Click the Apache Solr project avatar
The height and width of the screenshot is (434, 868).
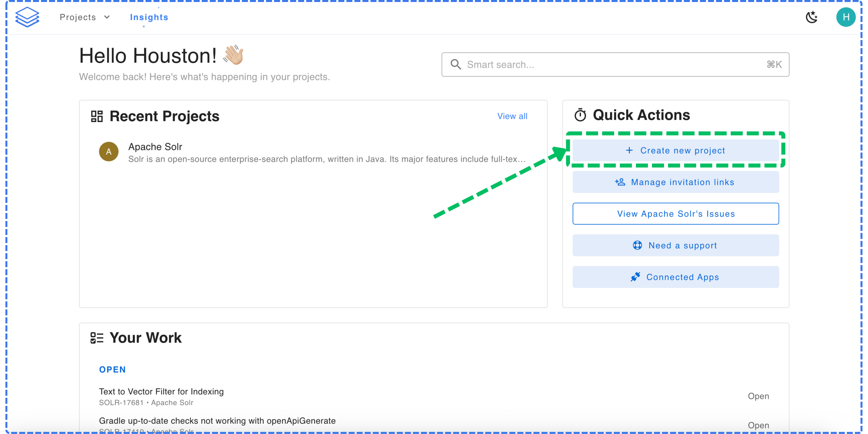click(109, 152)
